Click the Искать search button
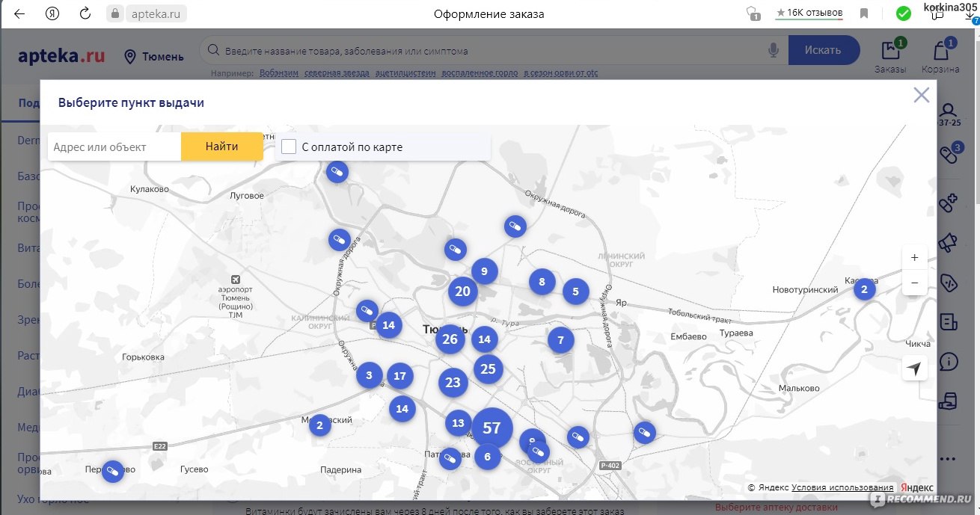 [x=824, y=50]
